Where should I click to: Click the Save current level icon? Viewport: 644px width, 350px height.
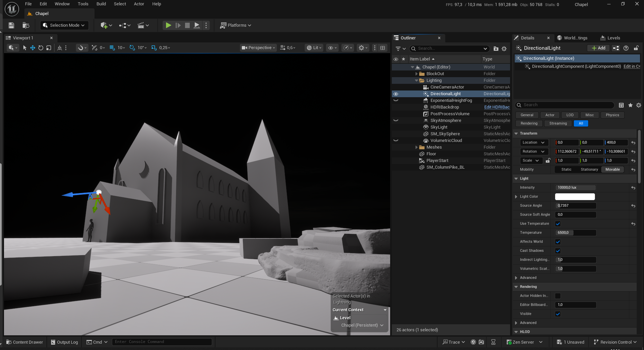[11, 25]
